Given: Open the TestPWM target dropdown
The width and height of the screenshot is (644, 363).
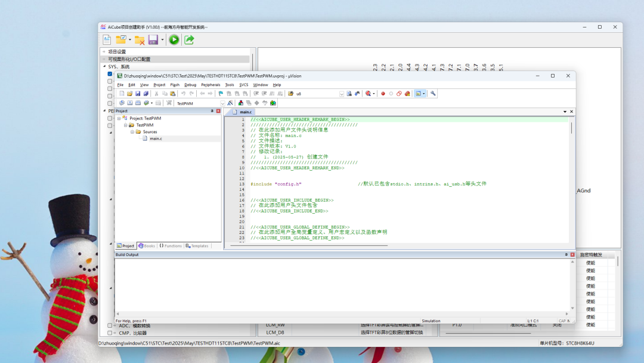Looking at the screenshot, I should coord(223,103).
